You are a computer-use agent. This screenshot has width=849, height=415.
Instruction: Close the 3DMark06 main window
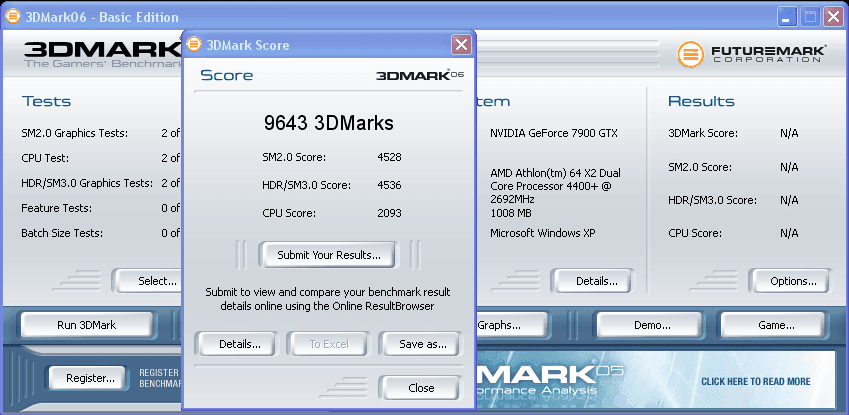click(833, 17)
